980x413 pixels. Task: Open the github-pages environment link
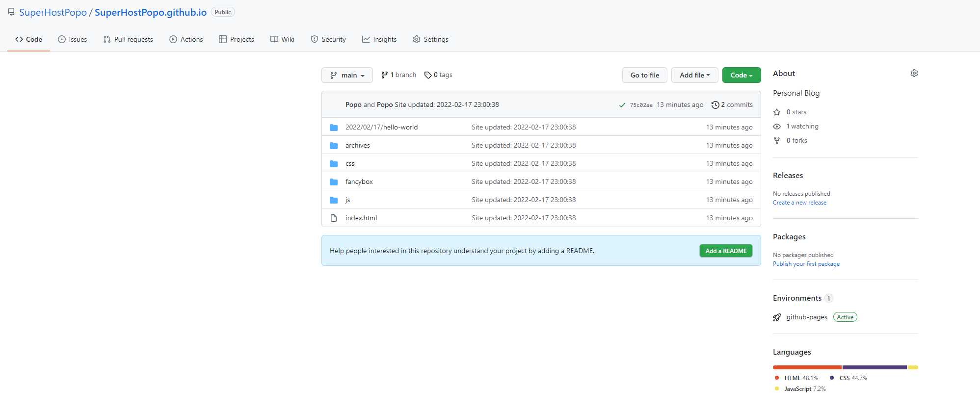click(807, 317)
